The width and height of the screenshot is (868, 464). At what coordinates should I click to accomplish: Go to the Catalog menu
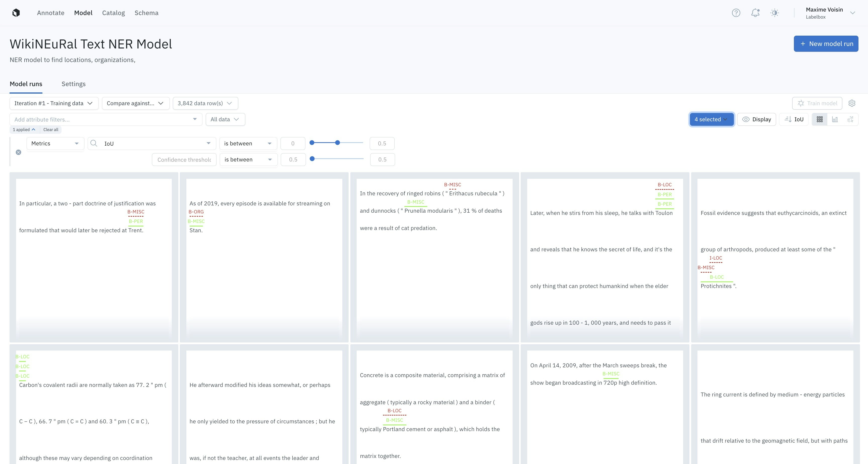114,13
